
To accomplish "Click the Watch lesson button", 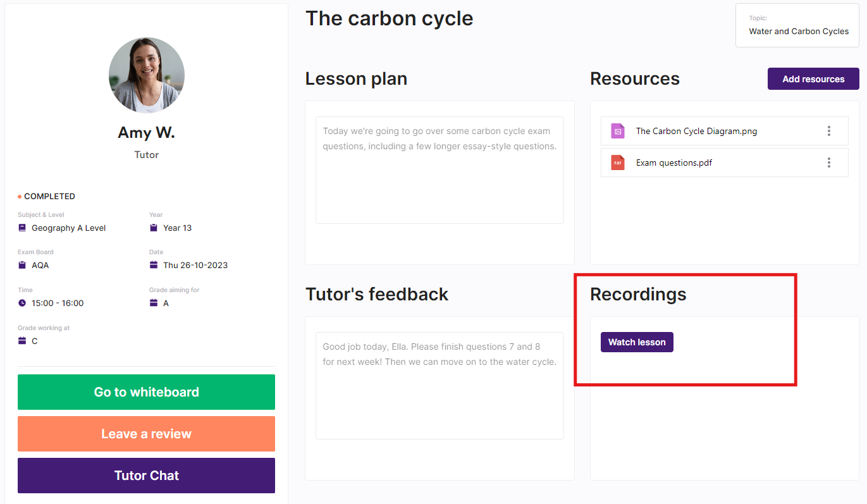I will [x=637, y=342].
